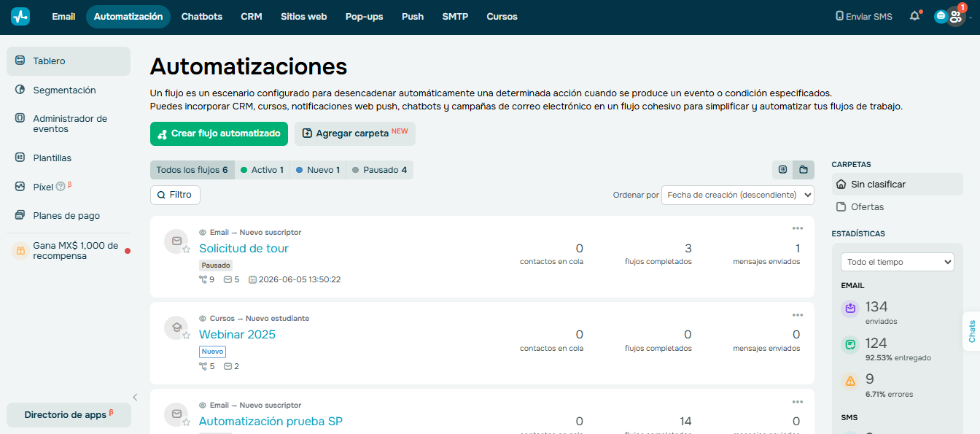Click the Filtro button
Image resolution: width=980 pixels, height=434 pixels.
(175, 195)
